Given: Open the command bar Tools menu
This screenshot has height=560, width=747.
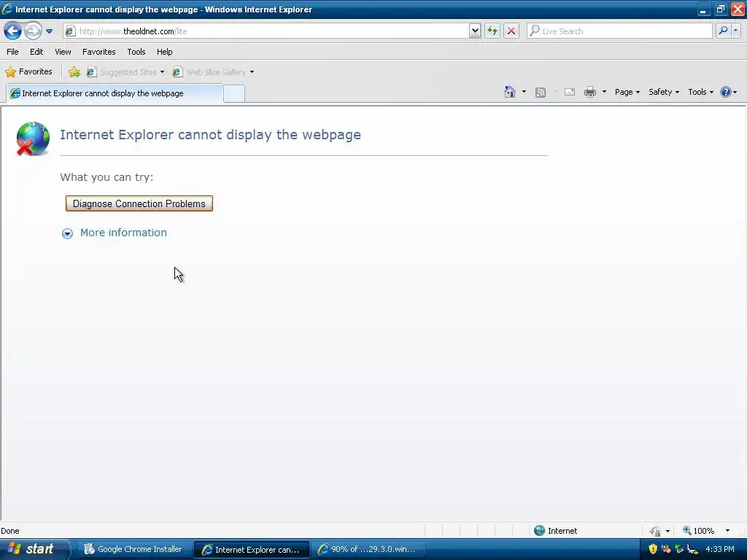Looking at the screenshot, I should point(700,93).
